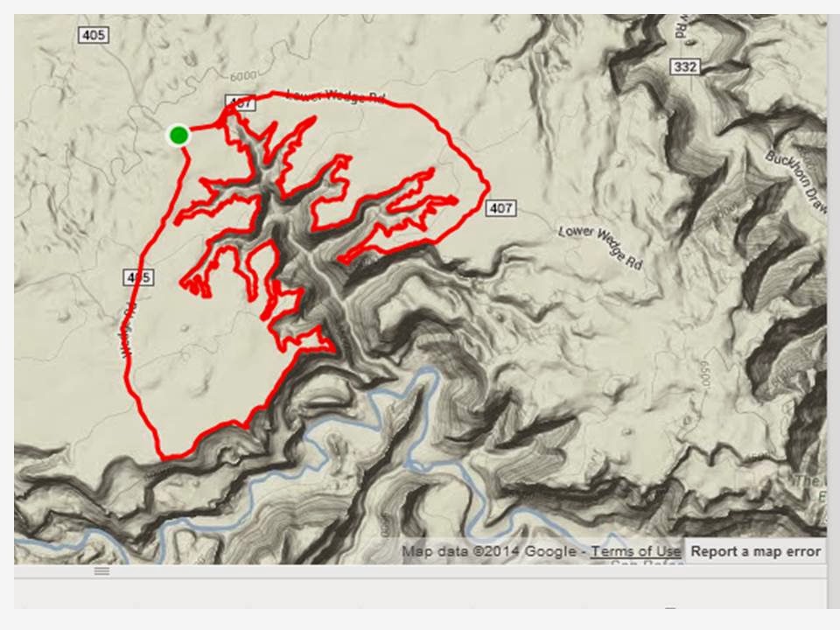
Task: Click the 6500 elevation contour label
Action: tap(703, 374)
